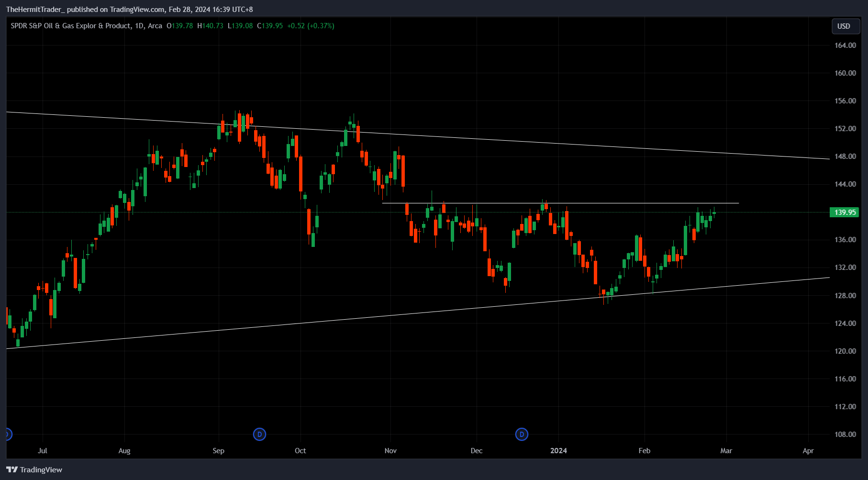Click the close value C139.95
868x480 pixels.
pyautogui.click(x=270, y=26)
